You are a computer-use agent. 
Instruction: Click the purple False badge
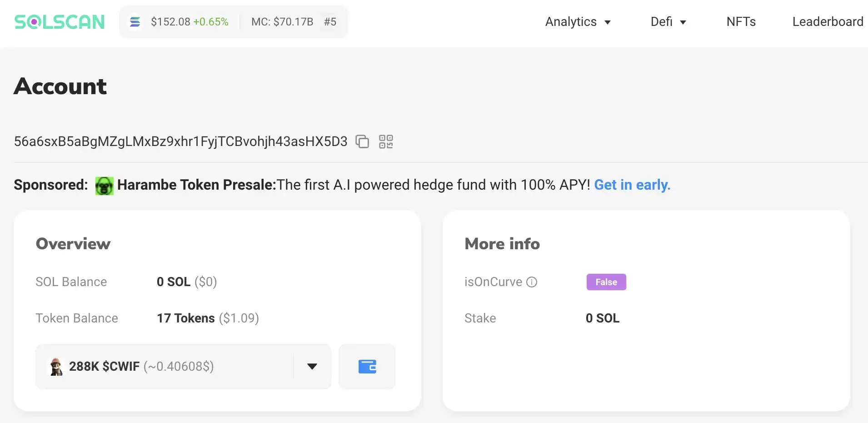coord(606,282)
